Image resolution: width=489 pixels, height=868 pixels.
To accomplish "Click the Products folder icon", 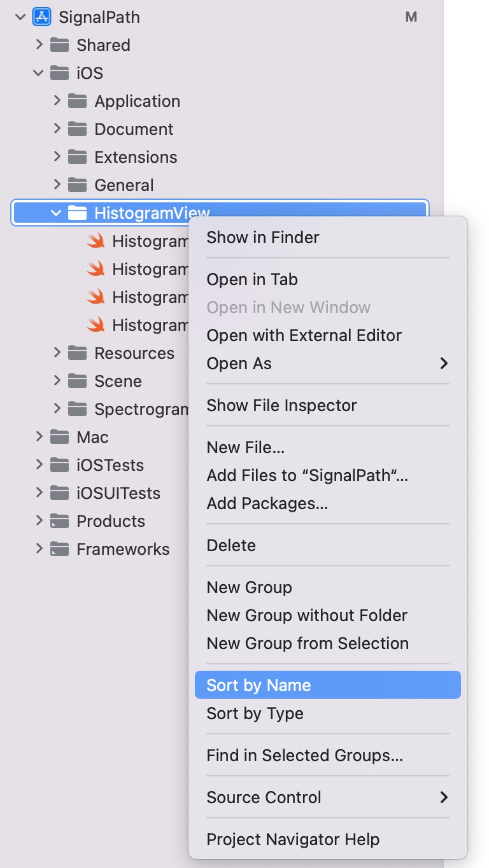I will point(59,521).
